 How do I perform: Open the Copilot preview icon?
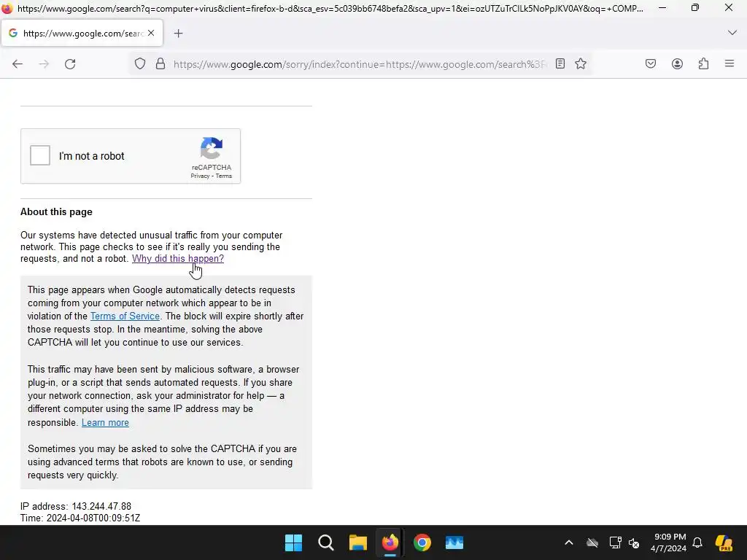tap(724, 542)
